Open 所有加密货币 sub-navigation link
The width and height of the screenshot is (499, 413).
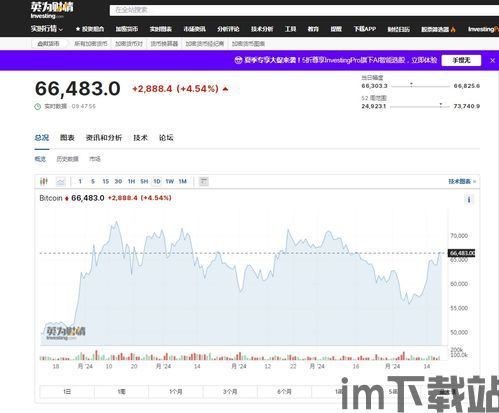[x=91, y=44]
